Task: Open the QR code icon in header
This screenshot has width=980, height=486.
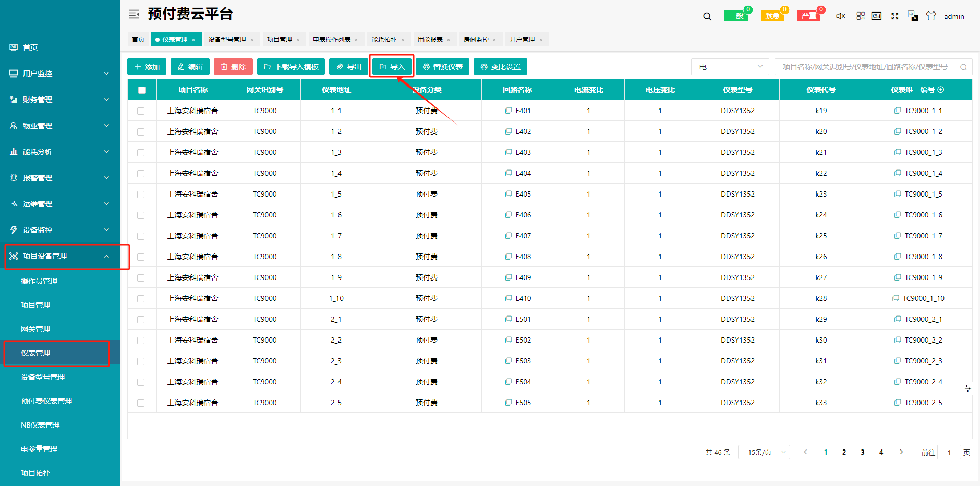Action: click(x=860, y=16)
